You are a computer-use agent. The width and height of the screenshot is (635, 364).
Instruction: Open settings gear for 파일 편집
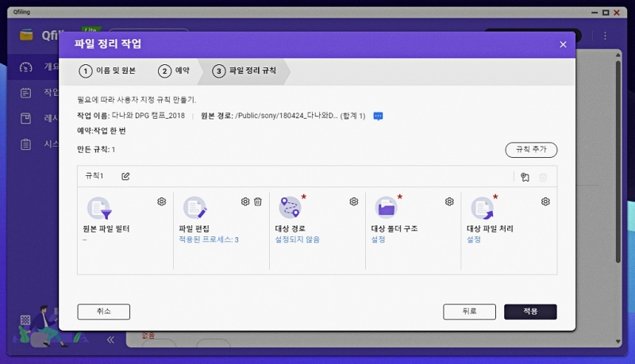(245, 202)
